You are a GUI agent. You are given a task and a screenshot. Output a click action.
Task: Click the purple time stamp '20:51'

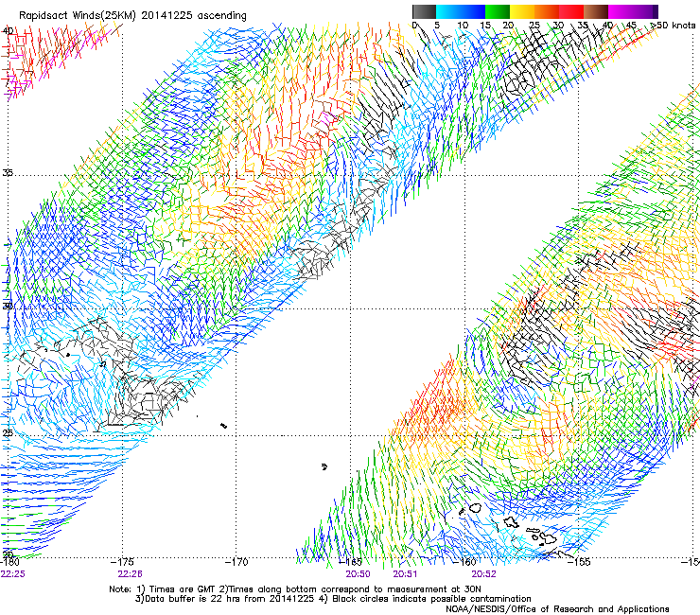click(405, 574)
